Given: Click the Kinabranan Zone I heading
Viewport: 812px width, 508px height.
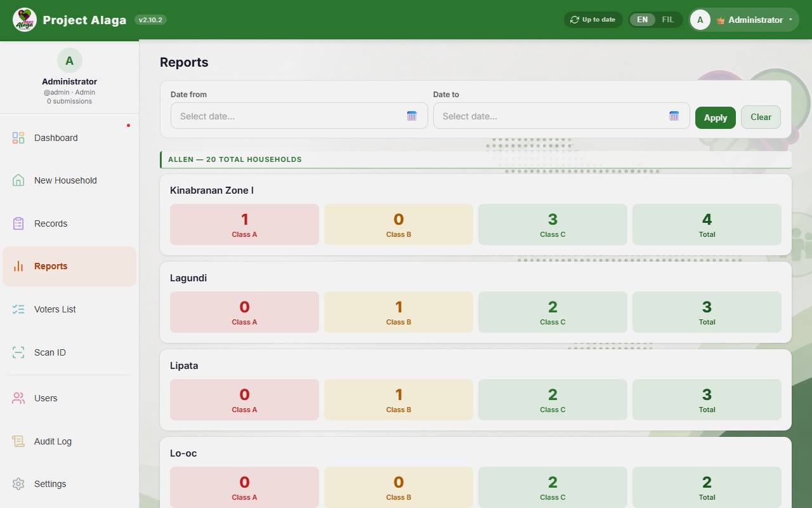Looking at the screenshot, I should point(212,190).
